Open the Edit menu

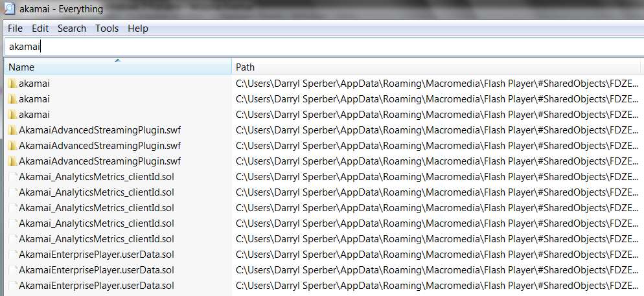pos(40,28)
